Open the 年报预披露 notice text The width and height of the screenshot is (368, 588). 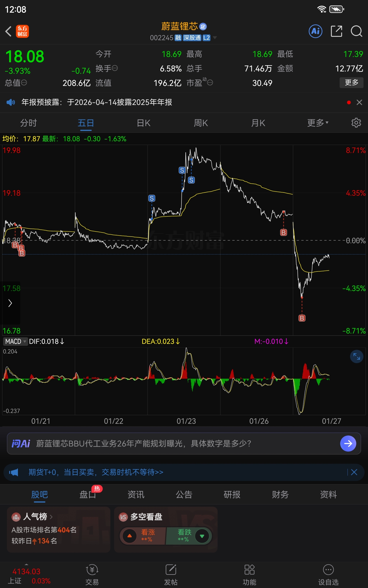coord(97,102)
